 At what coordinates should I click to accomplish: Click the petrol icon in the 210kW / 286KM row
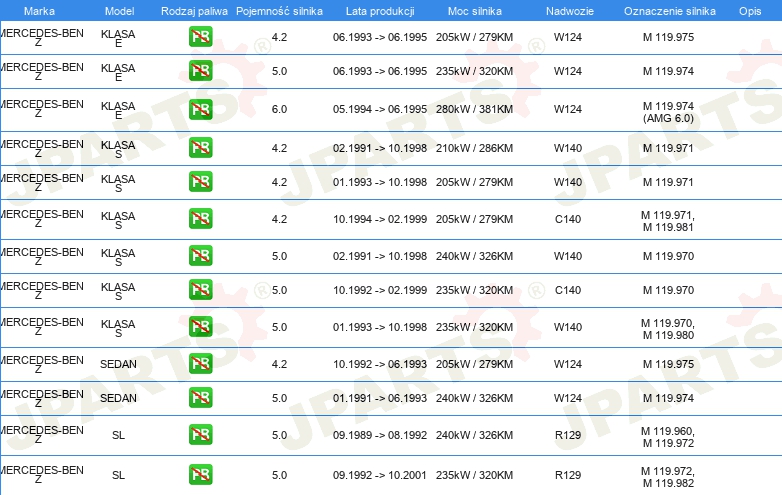point(200,148)
